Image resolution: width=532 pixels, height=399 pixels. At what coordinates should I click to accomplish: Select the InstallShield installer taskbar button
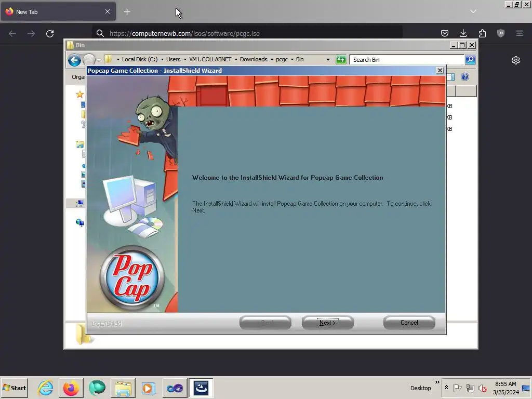coord(201,388)
